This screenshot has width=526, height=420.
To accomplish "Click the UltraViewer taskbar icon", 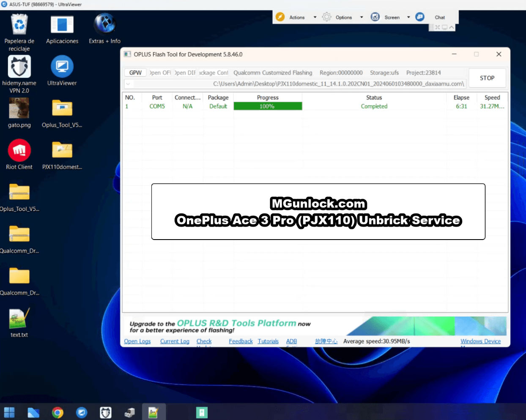I will coord(82,412).
